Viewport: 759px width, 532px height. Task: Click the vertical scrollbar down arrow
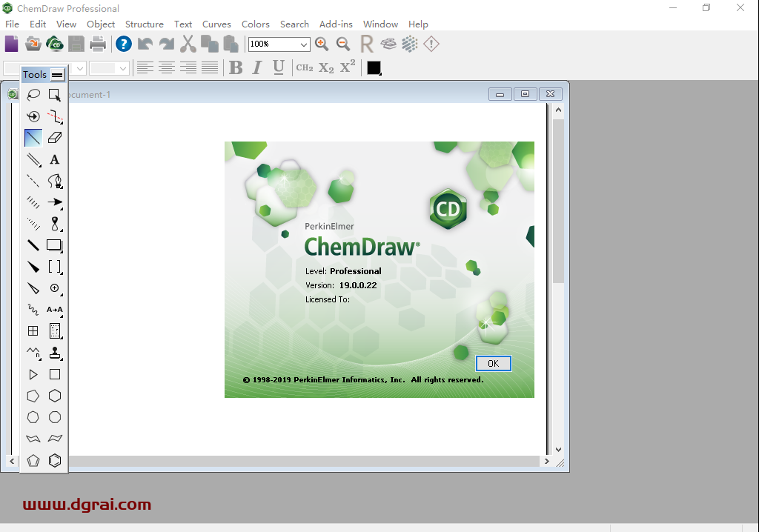pos(558,450)
